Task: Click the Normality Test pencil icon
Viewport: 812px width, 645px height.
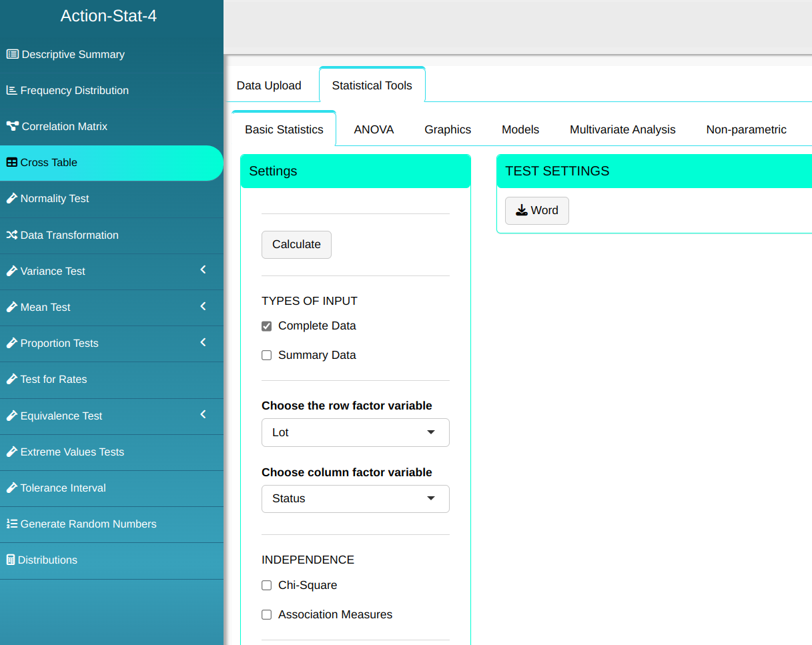Action: pyautogui.click(x=11, y=199)
